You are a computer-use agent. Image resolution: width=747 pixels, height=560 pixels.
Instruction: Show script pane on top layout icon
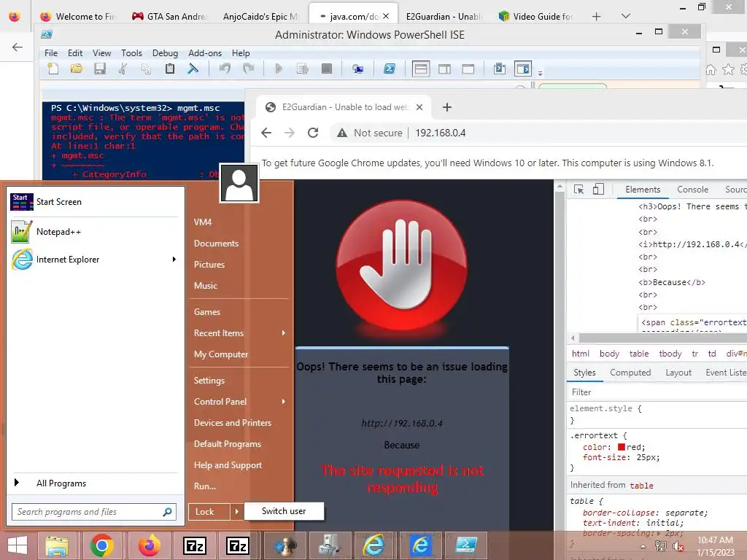tap(421, 69)
